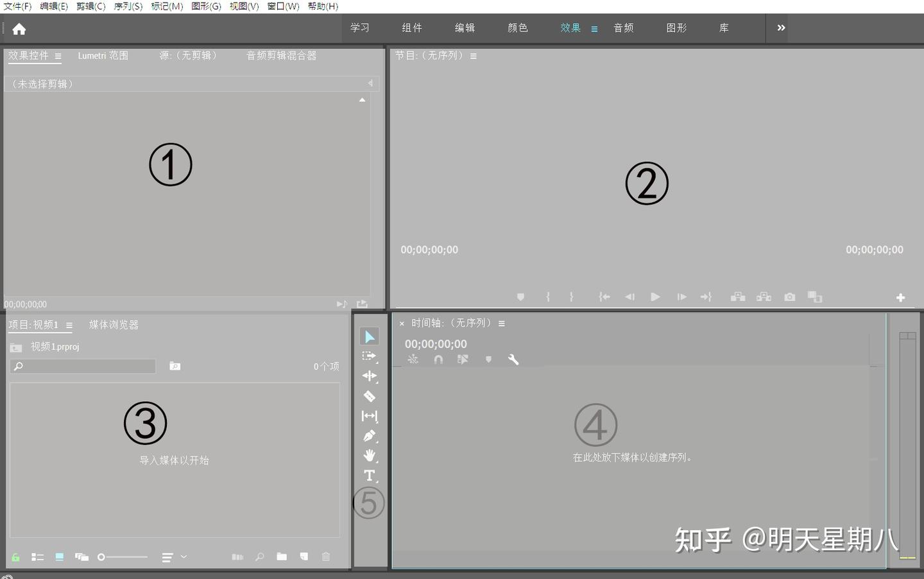This screenshot has height=579, width=924.
Task: Step forward one frame
Action: (681, 297)
